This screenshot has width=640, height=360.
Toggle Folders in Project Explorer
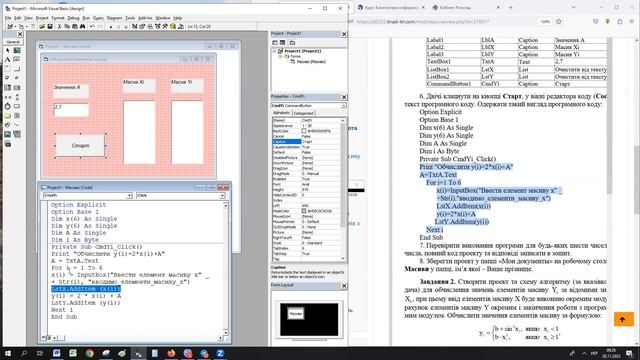292,42
